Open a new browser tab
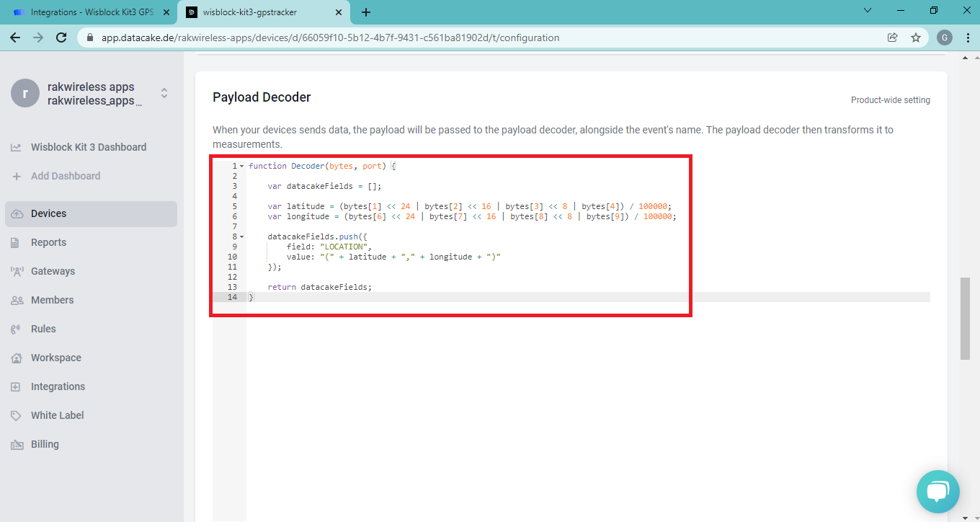The image size is (980, 522). (x=366, y=12)
